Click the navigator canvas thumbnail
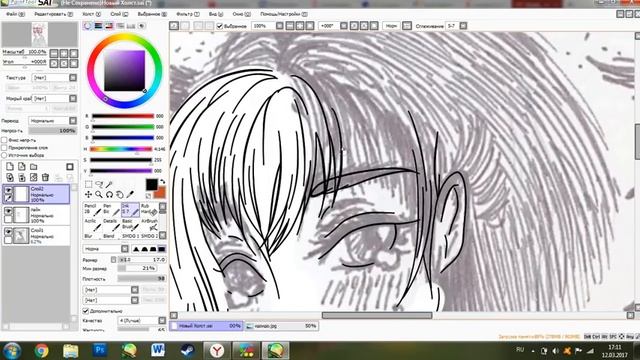This screenshot has width=640, height=360. (40, 34)
